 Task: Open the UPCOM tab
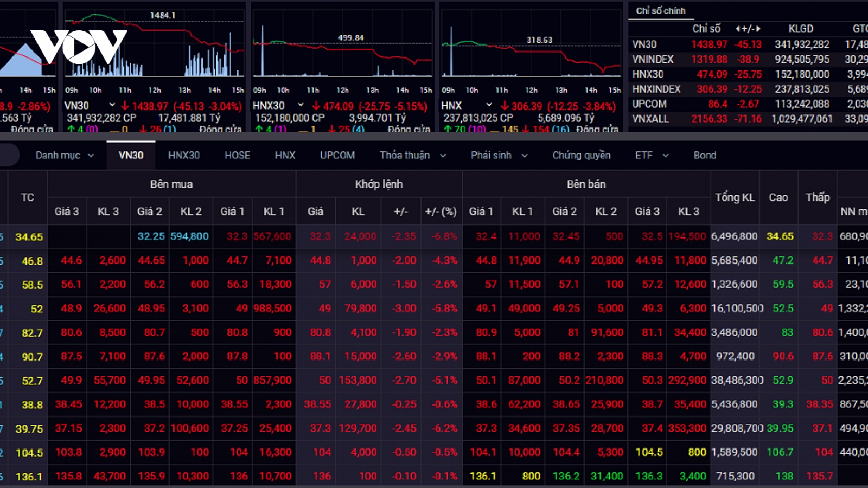pos(337,155)
